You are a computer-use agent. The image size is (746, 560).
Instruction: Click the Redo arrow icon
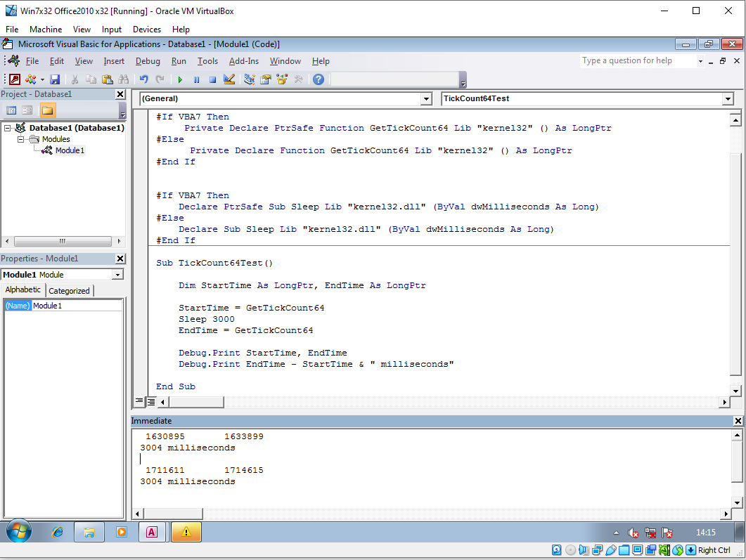click(x=160, y=79)
